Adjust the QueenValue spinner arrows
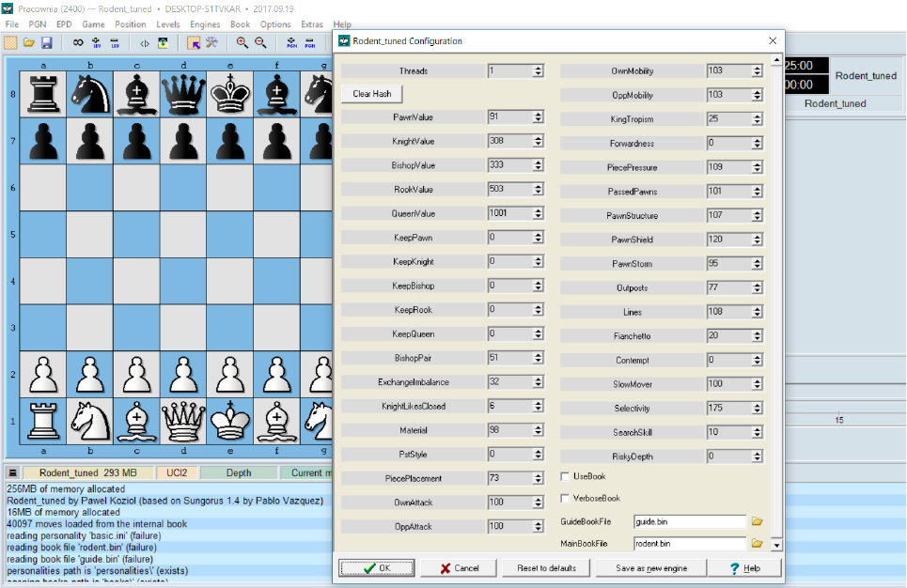Screen dimensions: 907x588 pos(538,213)
